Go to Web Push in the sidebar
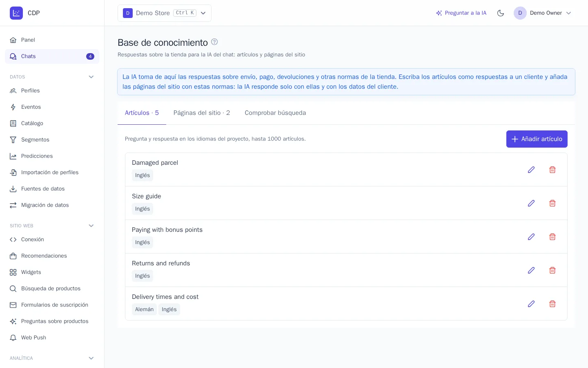This screenshot has height=368, width=588. (x=52, y=338)
